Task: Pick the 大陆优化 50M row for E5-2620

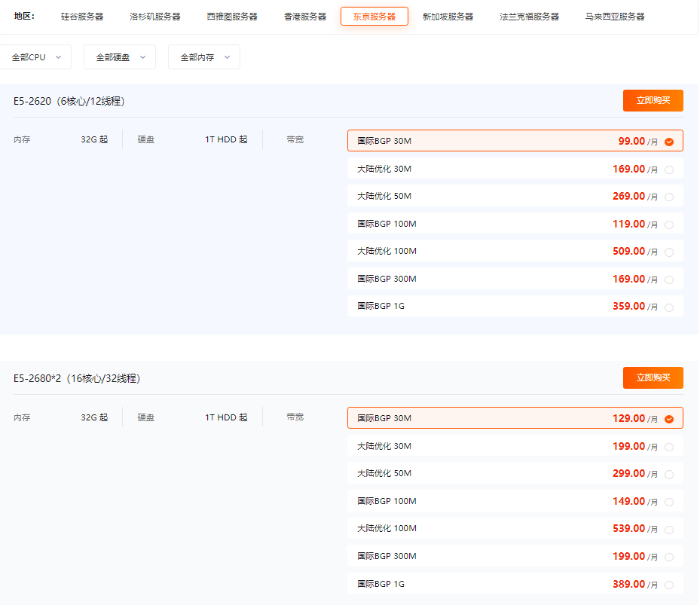Action: click(515, 196)
